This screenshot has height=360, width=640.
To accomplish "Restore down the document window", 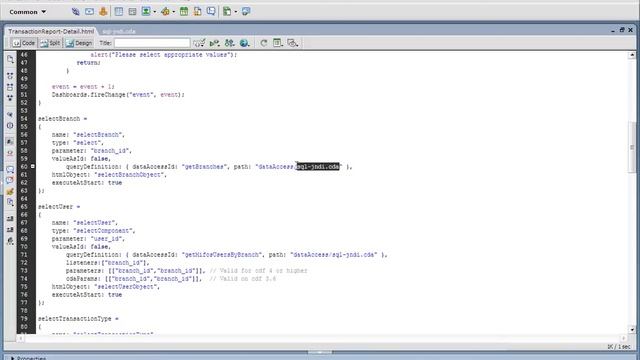I will point(622,30).
